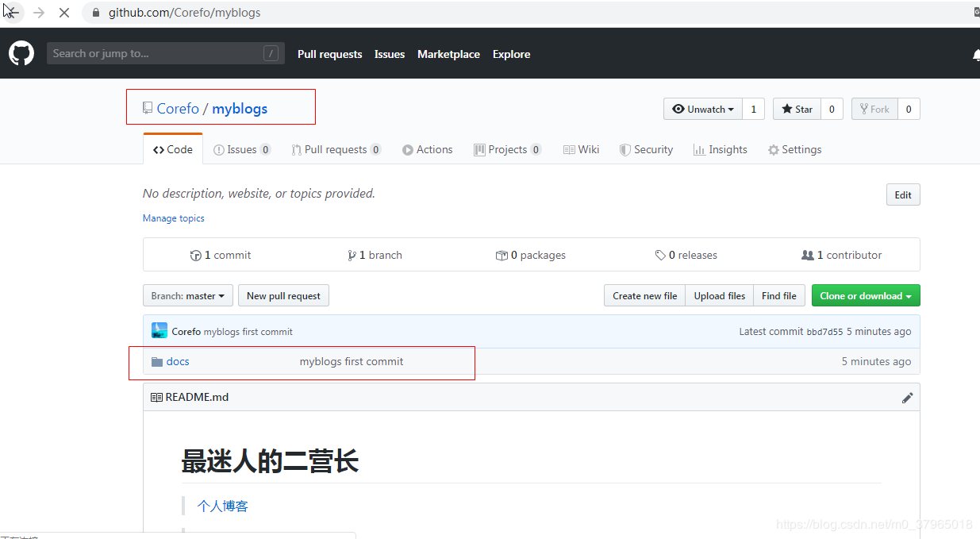Click the README list icon
Screen dimensions: 980x539
(x=156, y=397)
